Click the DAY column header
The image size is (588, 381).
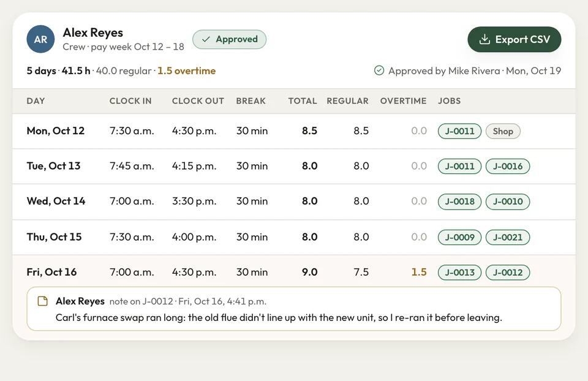pos(36,101)
